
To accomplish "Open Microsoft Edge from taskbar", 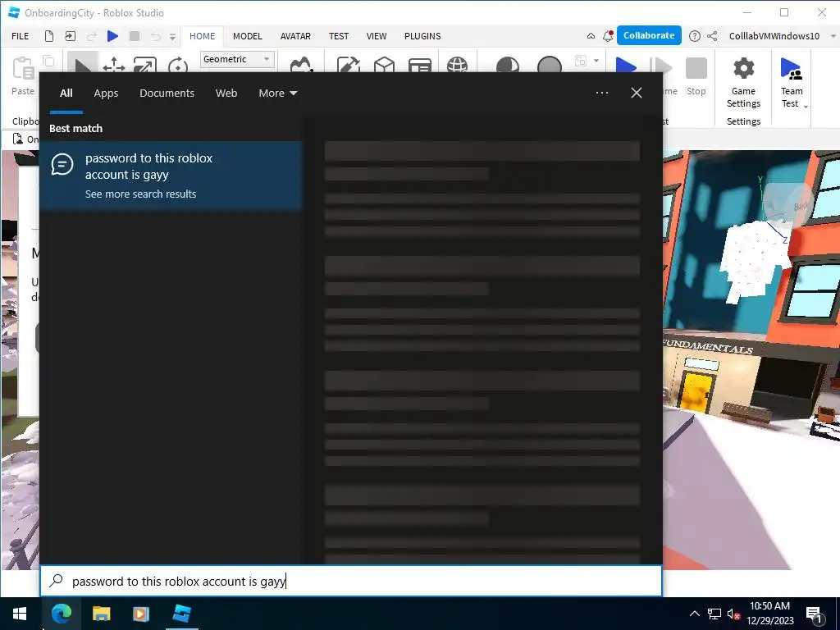I will (61, 614).
